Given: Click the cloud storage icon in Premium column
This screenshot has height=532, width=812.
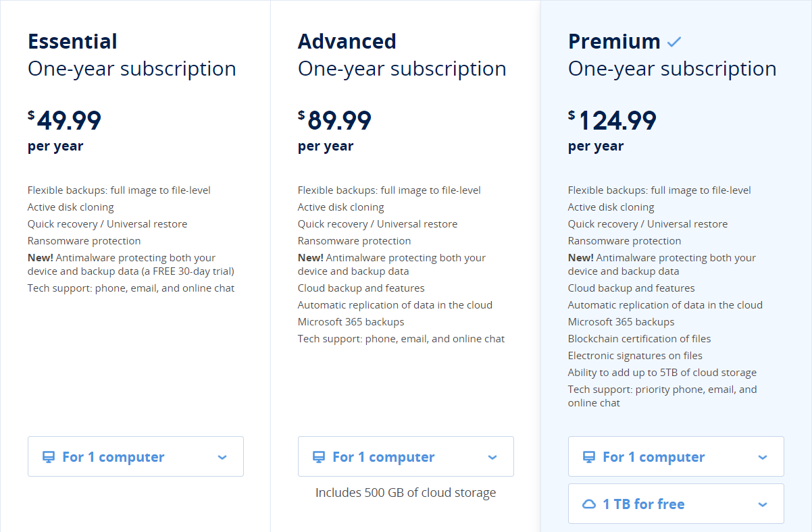Looking at the screenshot, I should [590, 503].
